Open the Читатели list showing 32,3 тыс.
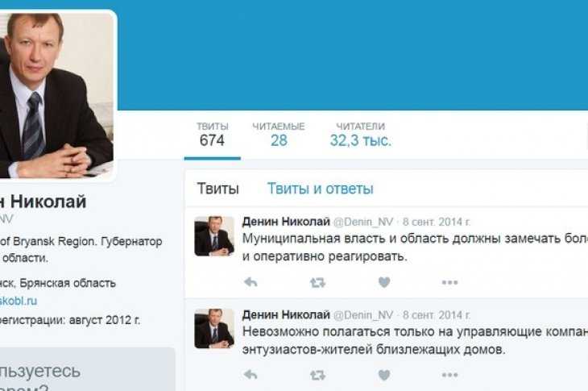Viewport: 588px width, 391px height. tap(360, 135)
